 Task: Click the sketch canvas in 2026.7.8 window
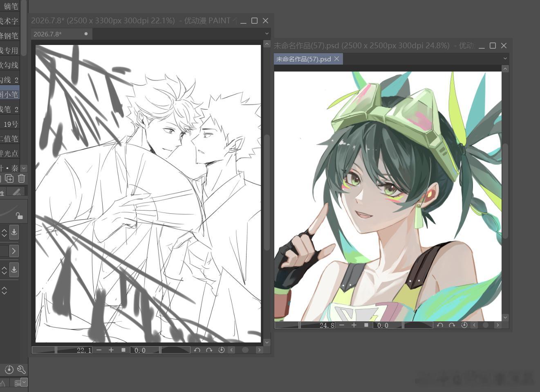[148, 193]
